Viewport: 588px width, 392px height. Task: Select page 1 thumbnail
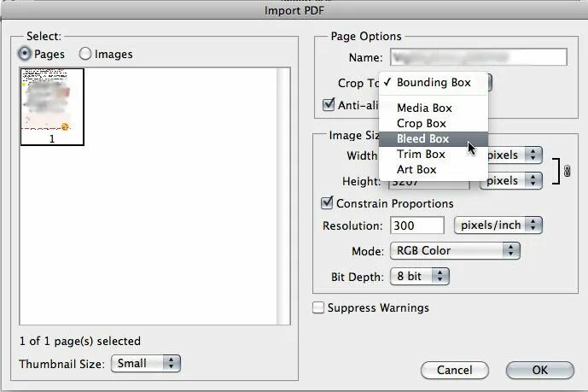[52, 106]
